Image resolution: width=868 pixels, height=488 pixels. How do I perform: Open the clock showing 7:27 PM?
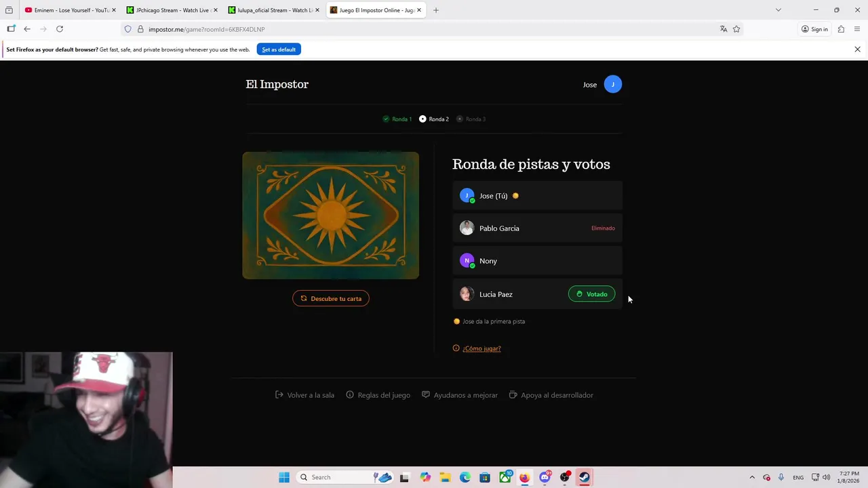(849, 477)
